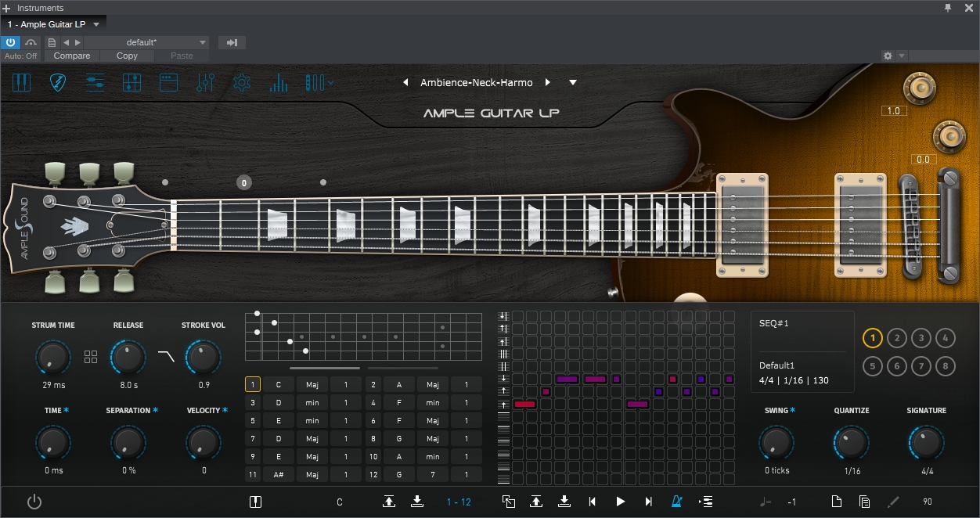Toggle the blue plugin power button

click(x=11, y=42)
